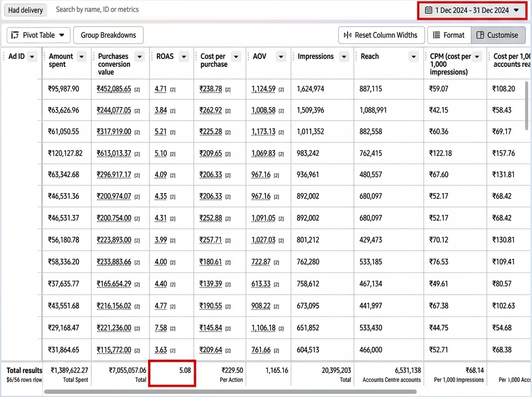Screen dimensions: 532x397
Task: Click the 5.21 ROAS value
Action: 161,131
